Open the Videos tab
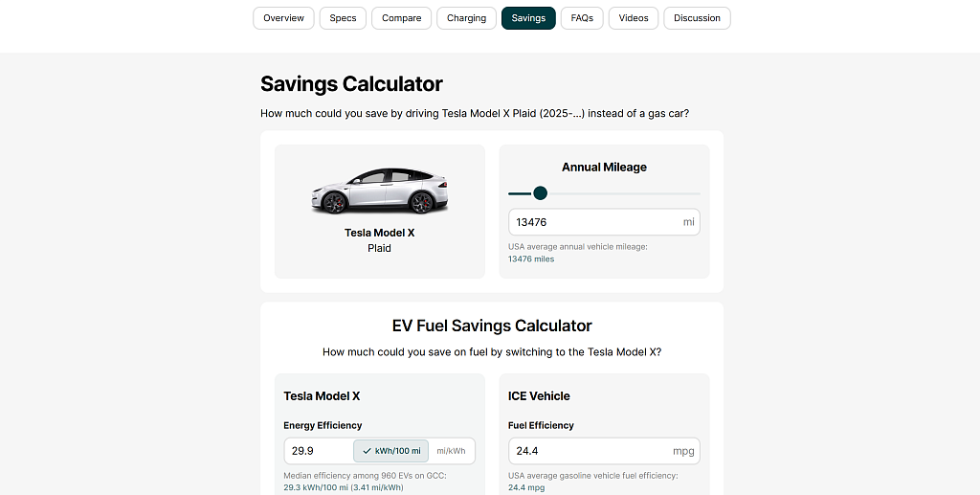 (634, 18)
